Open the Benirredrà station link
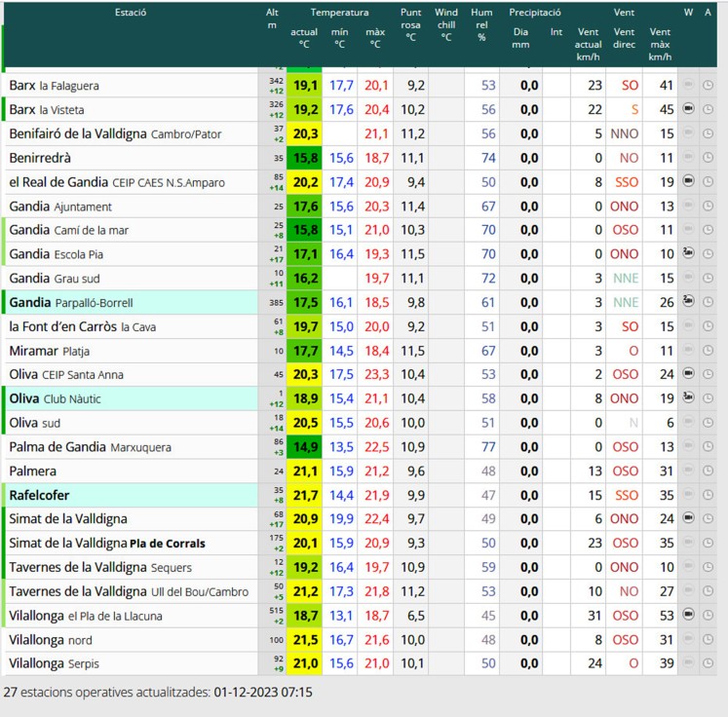The image size is (728, 717). pyautogui.click(x=40, y=158)
